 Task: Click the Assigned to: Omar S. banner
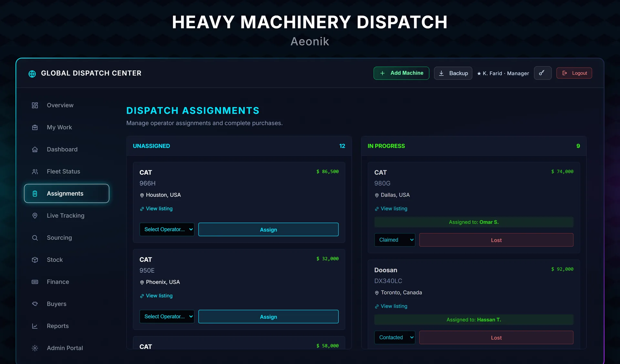[474, 222]
